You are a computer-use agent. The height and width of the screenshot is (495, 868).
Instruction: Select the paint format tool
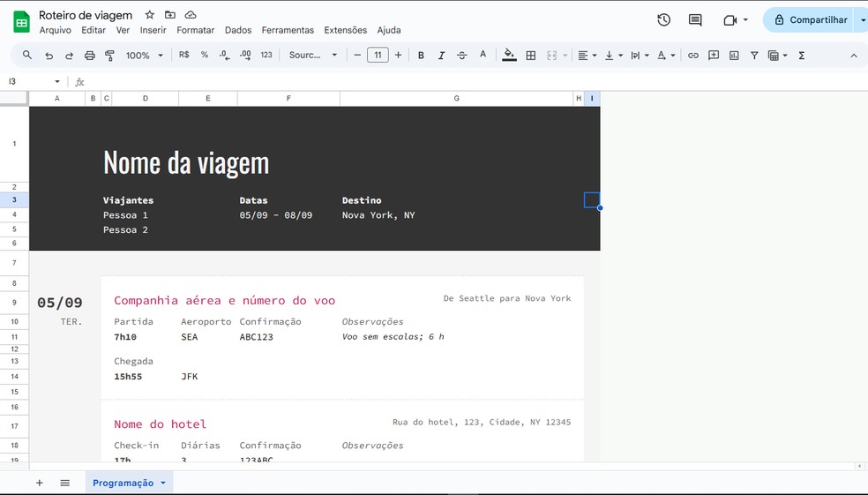[110, 56]
